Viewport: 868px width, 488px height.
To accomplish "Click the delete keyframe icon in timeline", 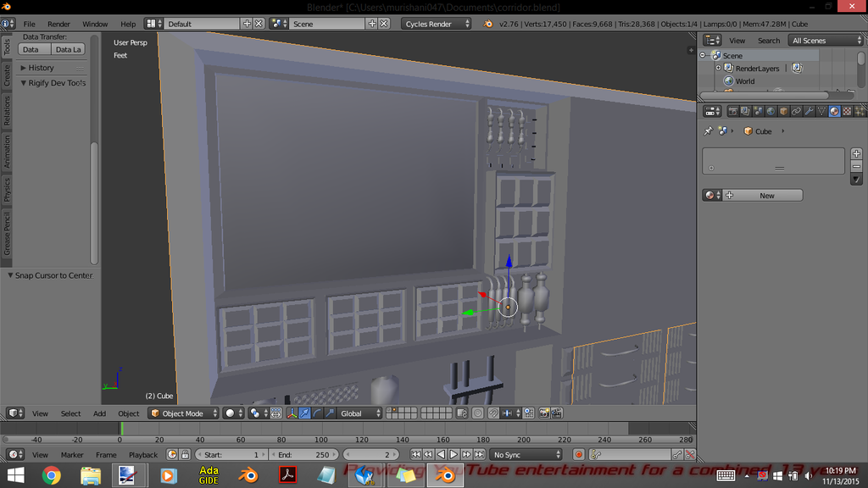I will 690,455.
